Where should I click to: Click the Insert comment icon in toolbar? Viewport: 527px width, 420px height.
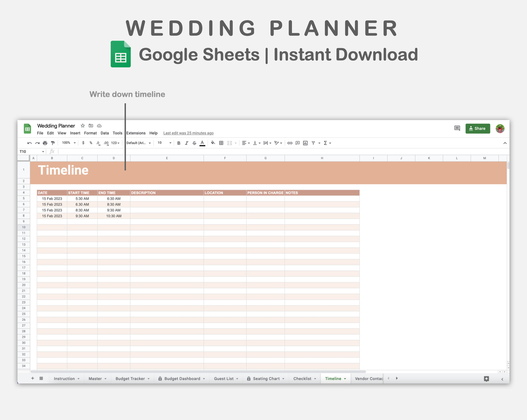(x=297, y=143)
